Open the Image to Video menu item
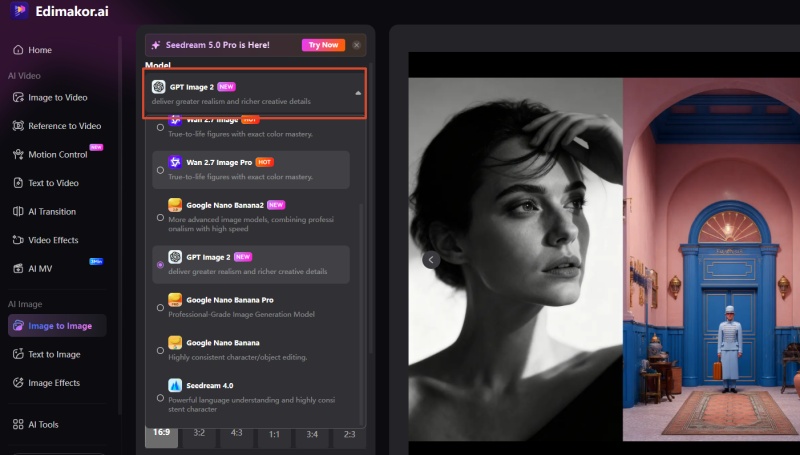800x455 pixels. (x=57, y=97)
